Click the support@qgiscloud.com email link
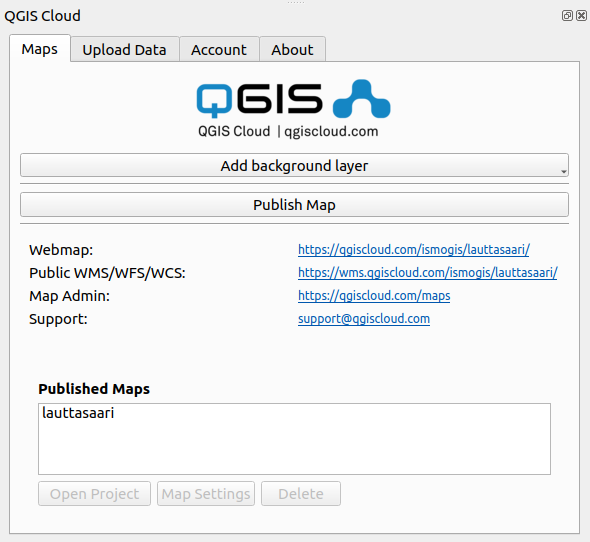Image resolution: width=590 pixels, height=542 pixels. click(x=364, y=319)
